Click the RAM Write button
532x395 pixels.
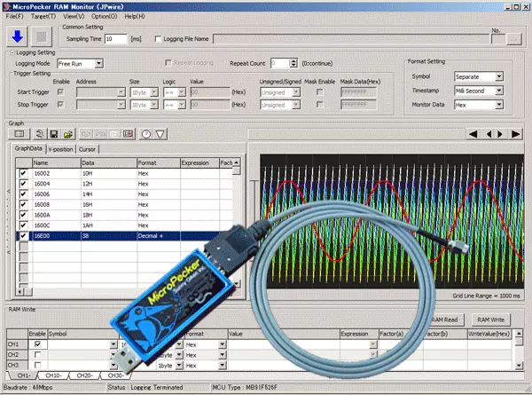pos(490,319)
